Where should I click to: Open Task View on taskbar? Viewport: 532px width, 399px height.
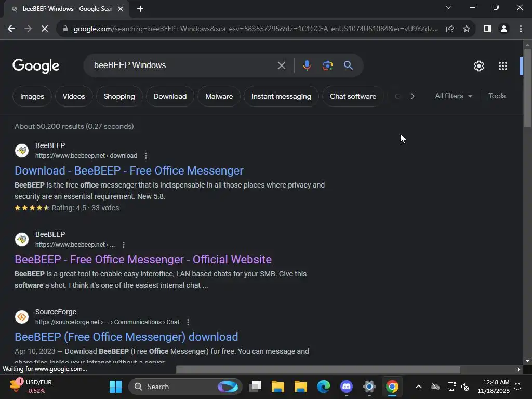click(255, 387)
